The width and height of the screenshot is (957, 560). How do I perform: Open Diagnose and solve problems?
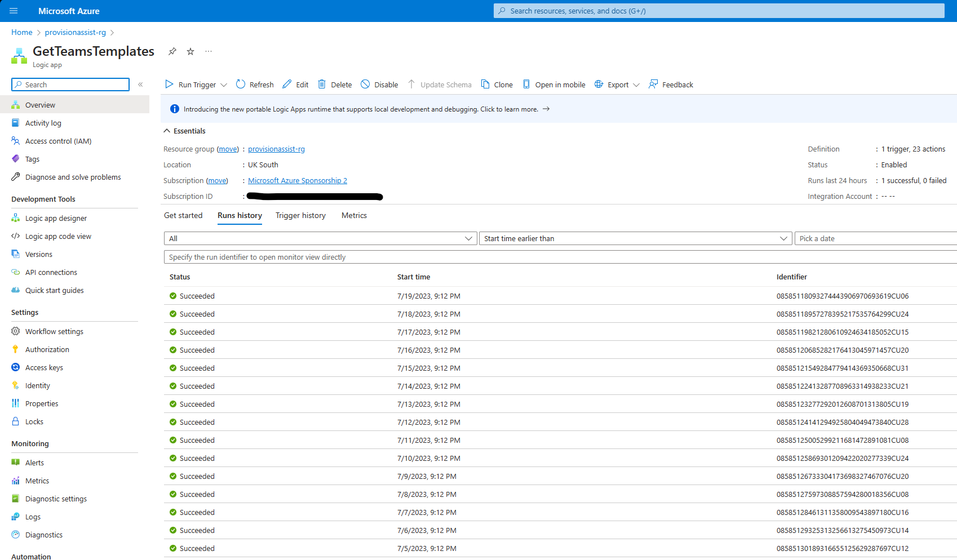point(74,177)
